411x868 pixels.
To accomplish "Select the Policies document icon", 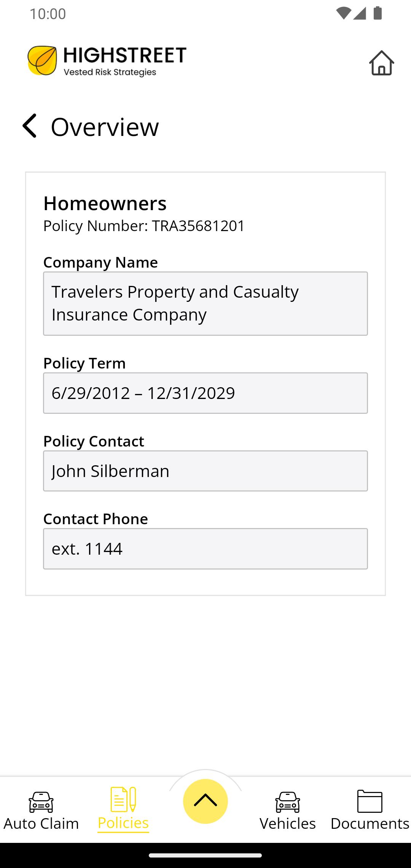I will 123,799.
